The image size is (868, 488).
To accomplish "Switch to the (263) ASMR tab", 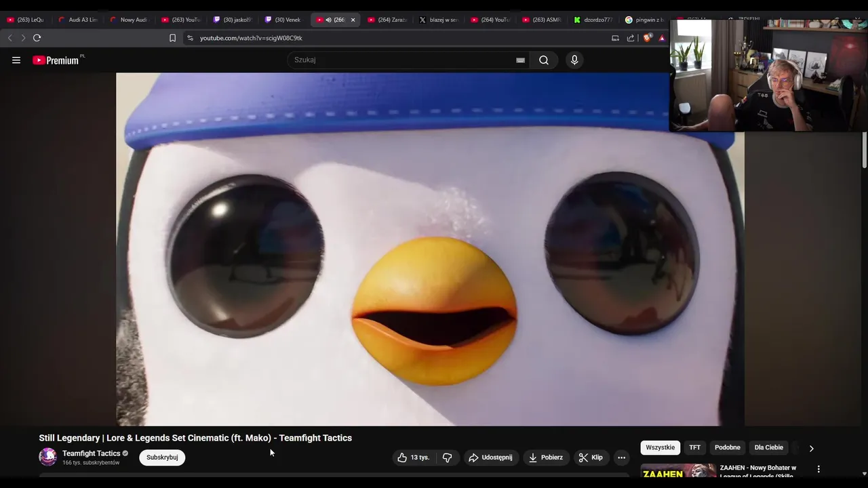I will (x=541, y=20).
